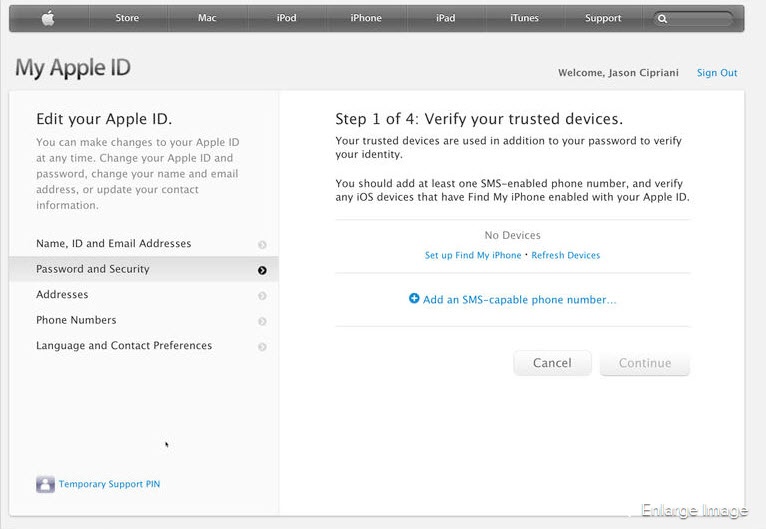Viewport: 766px width, 529px height.
Task: Click the Cancel button
Action: pos(552,363)
